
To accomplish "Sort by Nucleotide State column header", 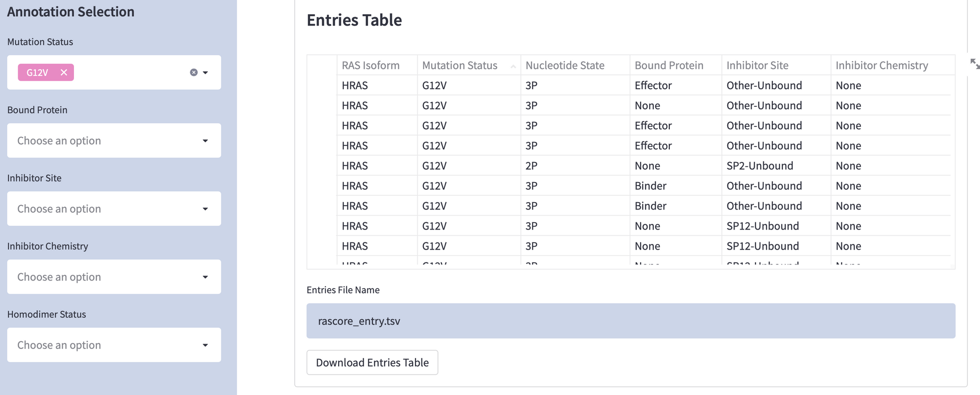I will pos(564,66).
